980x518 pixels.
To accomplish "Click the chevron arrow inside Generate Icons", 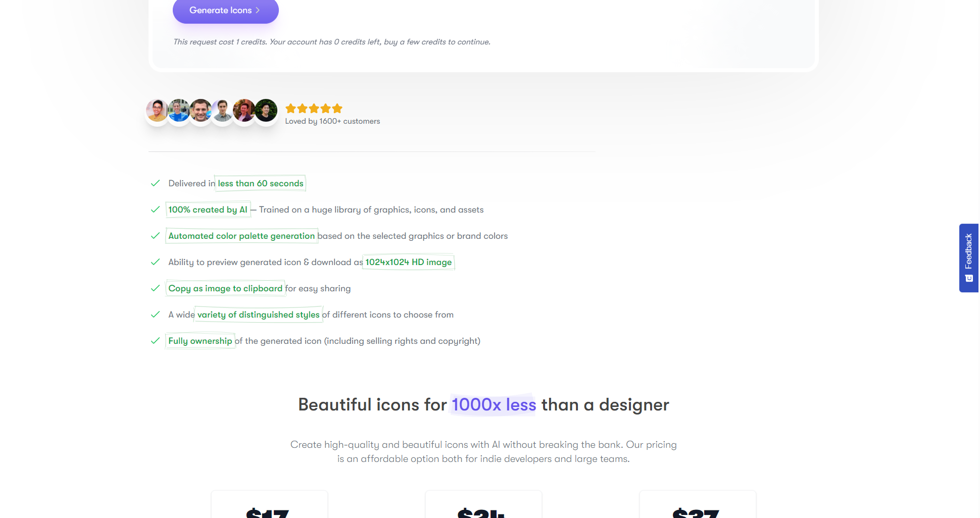I will tap(258, 10).
